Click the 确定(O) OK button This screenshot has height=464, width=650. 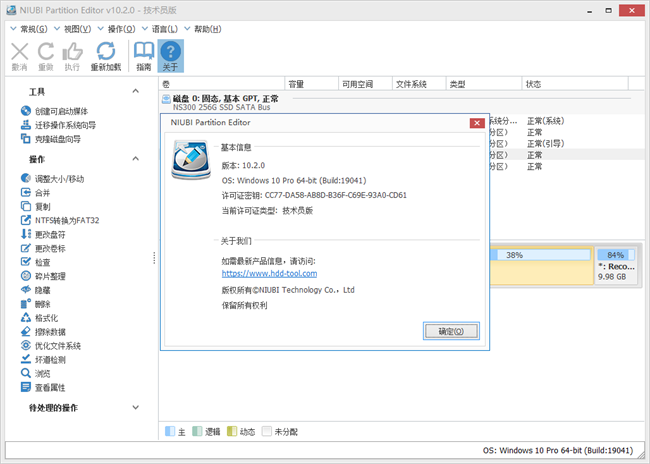(451, 331)
